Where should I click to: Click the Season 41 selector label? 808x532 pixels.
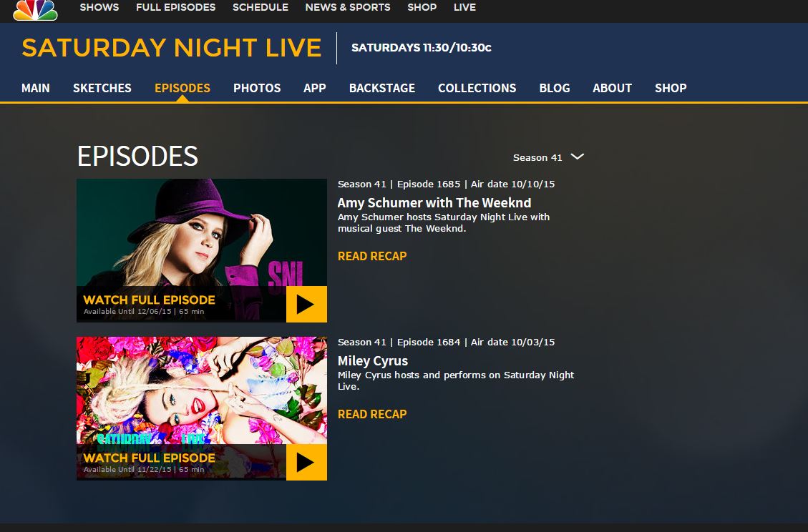tap(537, 157)
